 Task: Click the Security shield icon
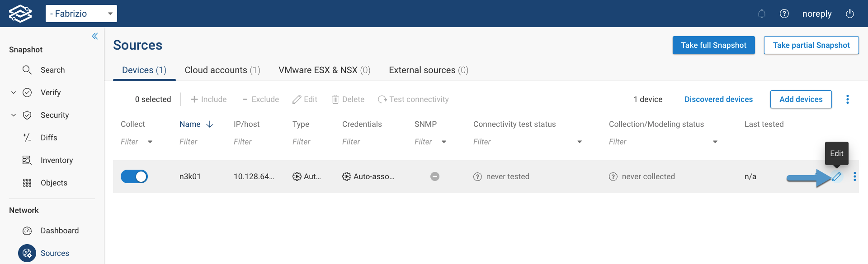click(x=27, y=115)
